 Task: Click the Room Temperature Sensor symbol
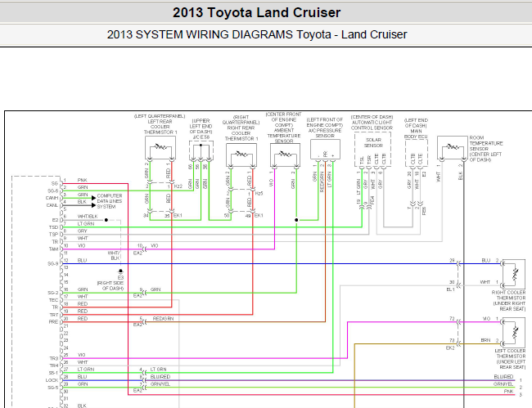pos(453,147)
